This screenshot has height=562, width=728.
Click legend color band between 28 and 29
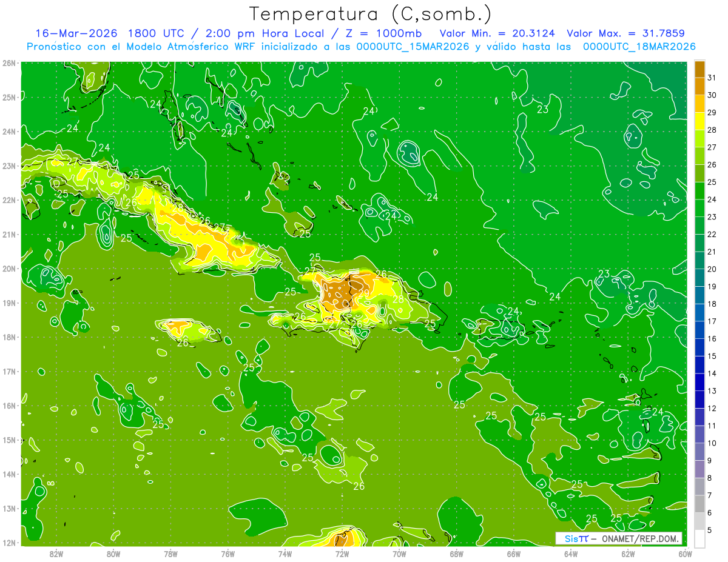[x=699, y=121]
